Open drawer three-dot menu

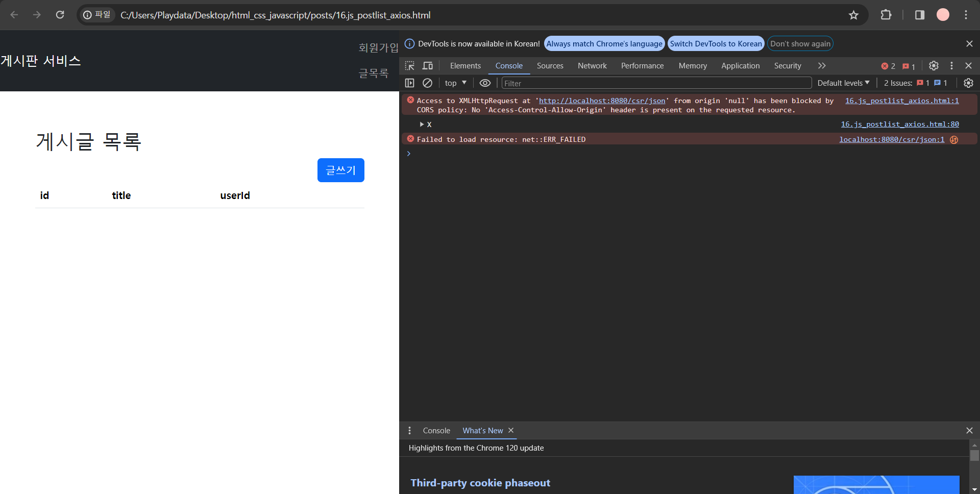(x=409, y=431)
